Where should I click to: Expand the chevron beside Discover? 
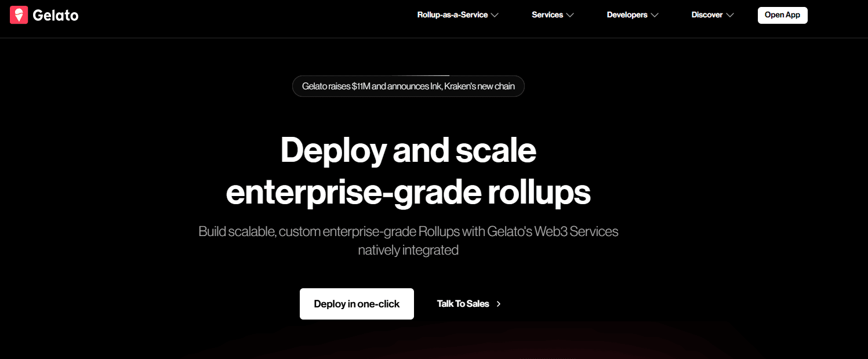pos(730,15)
